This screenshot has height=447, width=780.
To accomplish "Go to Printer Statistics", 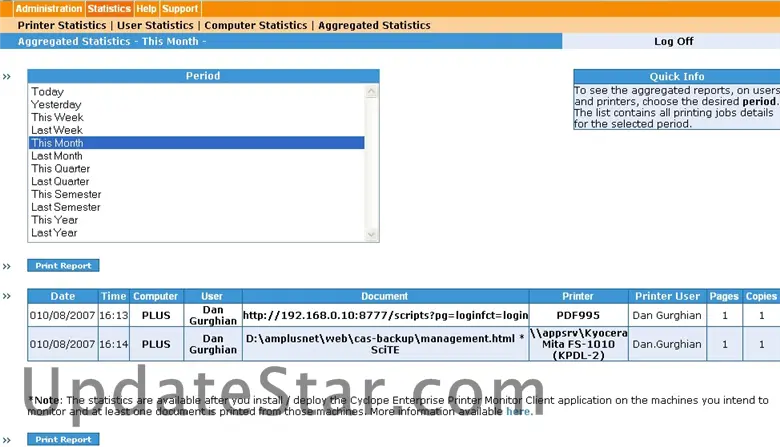I will pyautogui.click(x=62, y=25).
